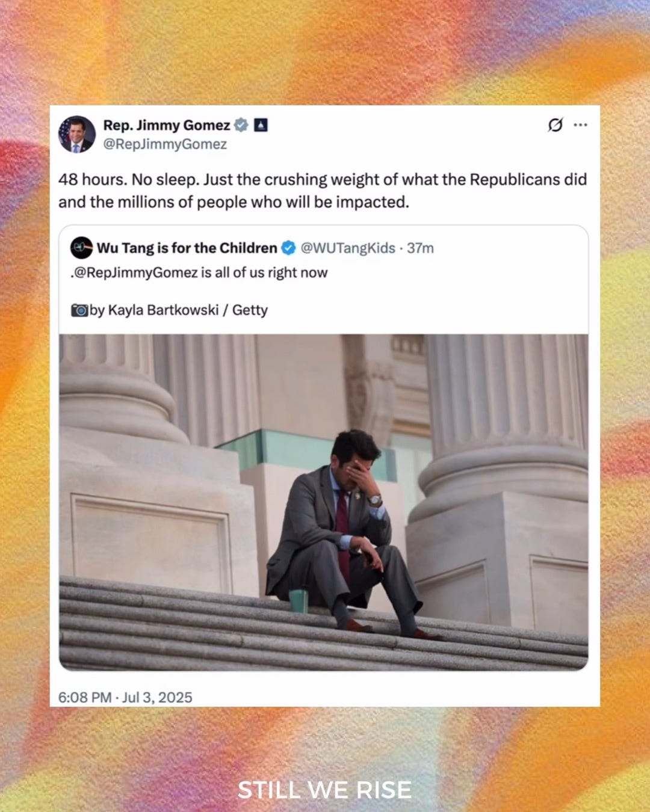
Task: Open the photo of the man on the steps
Action: 323,502
